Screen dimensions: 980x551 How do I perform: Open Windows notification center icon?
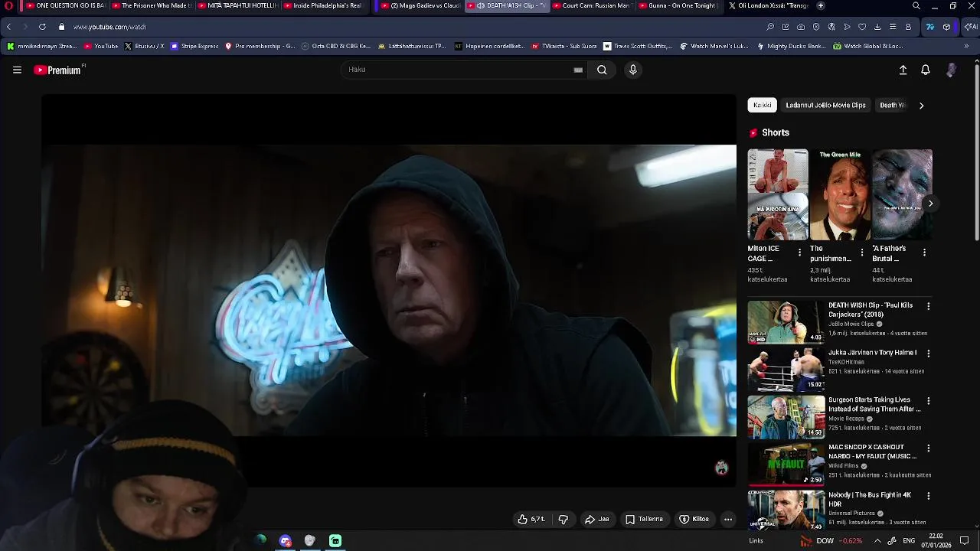(x=965, y=540)
